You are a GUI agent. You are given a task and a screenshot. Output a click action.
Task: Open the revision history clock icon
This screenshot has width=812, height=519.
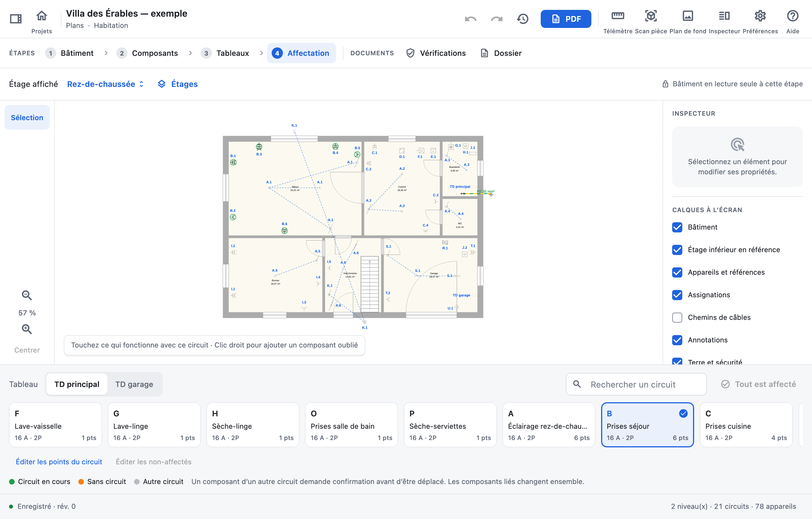(x=523, y=19)
